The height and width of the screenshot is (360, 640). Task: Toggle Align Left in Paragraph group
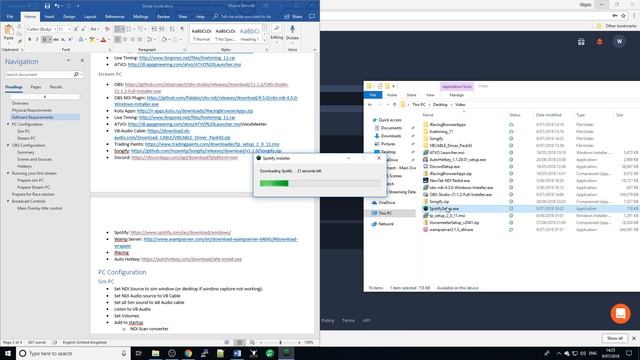click(118, 40)
